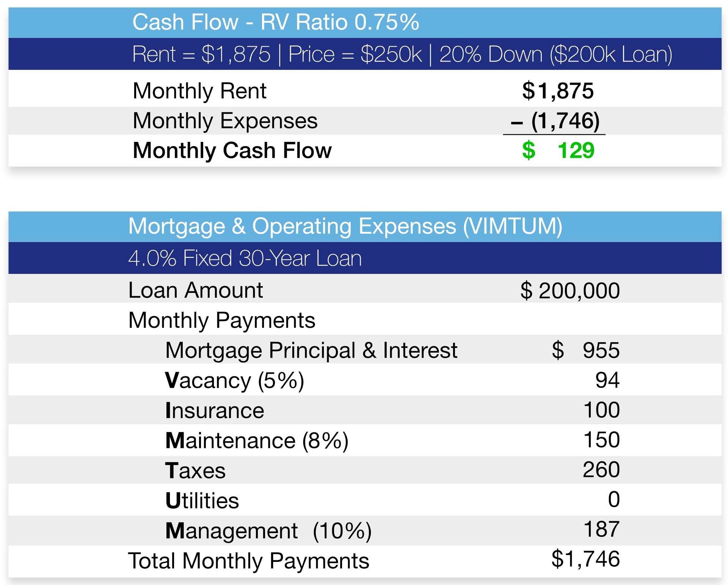
Task: Click the Monthly Payments section label
Action: tap(222, 321)
